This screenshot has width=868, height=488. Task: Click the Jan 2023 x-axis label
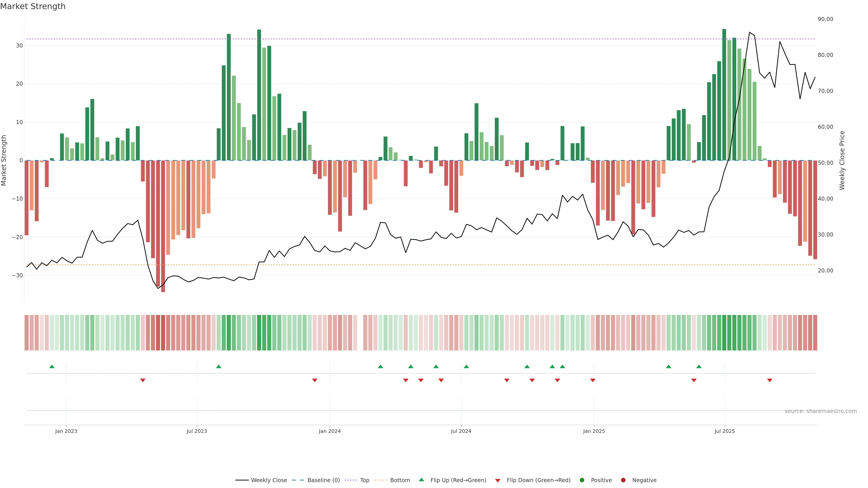click(x=66, y=431)
